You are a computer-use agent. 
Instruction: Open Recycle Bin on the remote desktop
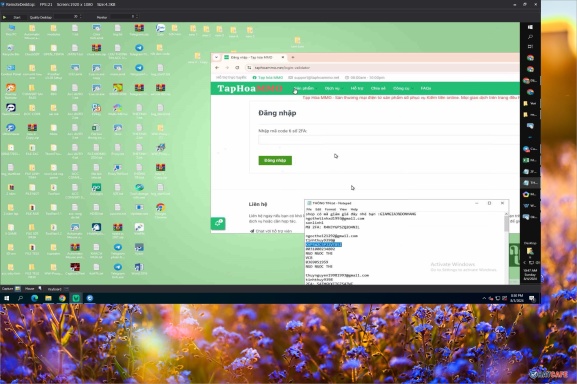tap(11, 50)
